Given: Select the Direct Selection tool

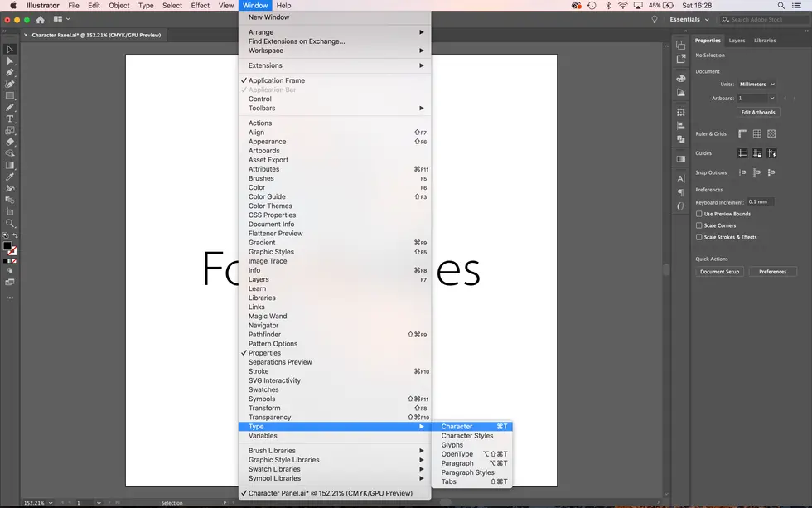Looking at the screenshot, I should click(x=10, y=60).
